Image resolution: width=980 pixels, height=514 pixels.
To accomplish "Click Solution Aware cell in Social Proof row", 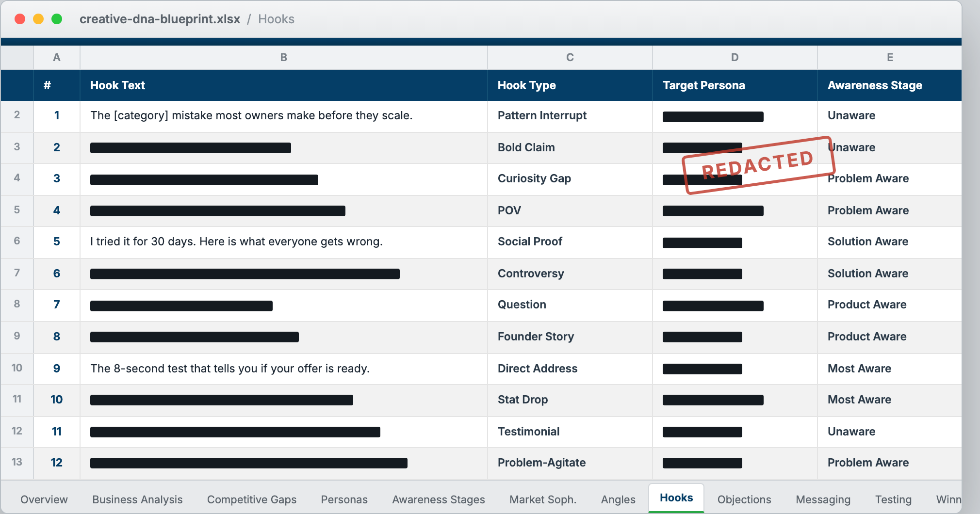I will coord(890,241).
